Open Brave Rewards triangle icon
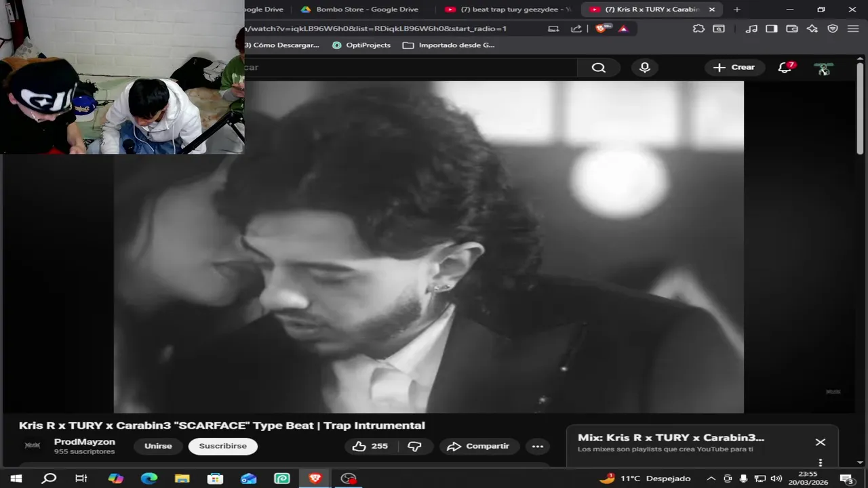The width and height of the screenshot is (868, 488). point(623,28)
